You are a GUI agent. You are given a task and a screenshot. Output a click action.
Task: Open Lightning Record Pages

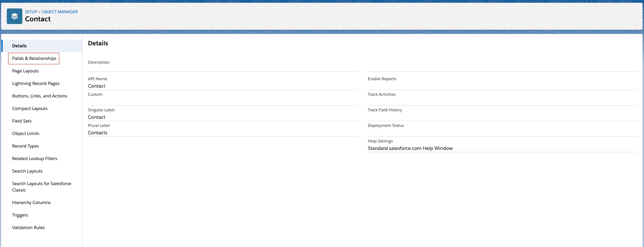(x=36, y=84)
